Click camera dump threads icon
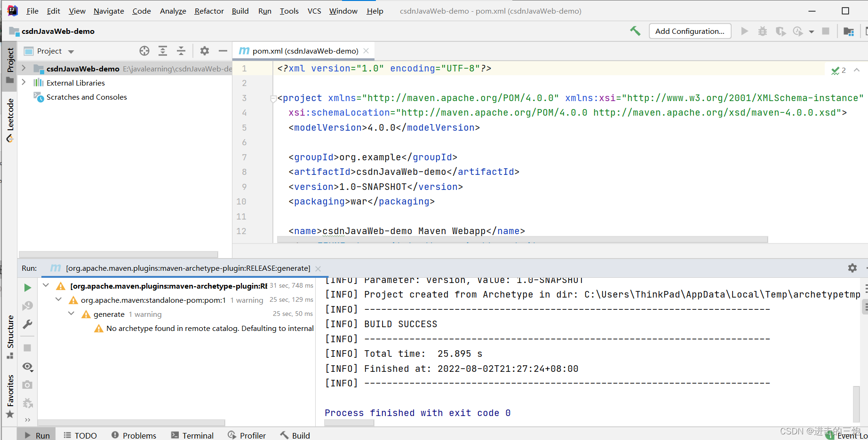 27,385
